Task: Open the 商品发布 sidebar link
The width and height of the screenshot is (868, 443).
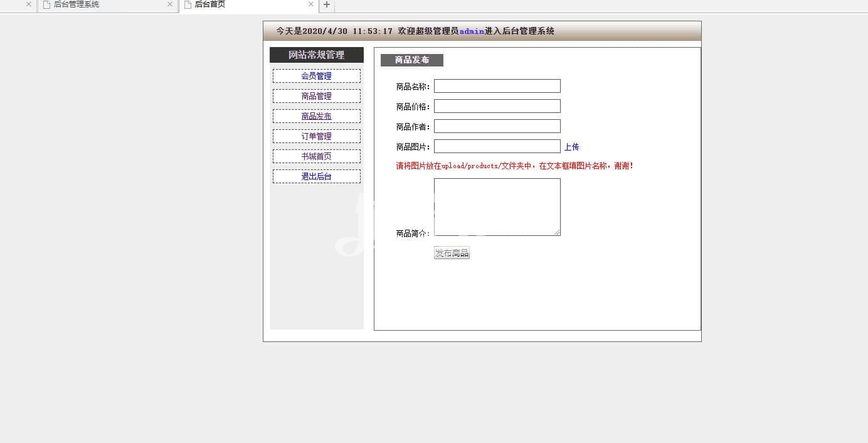Action: click(316, 116)
